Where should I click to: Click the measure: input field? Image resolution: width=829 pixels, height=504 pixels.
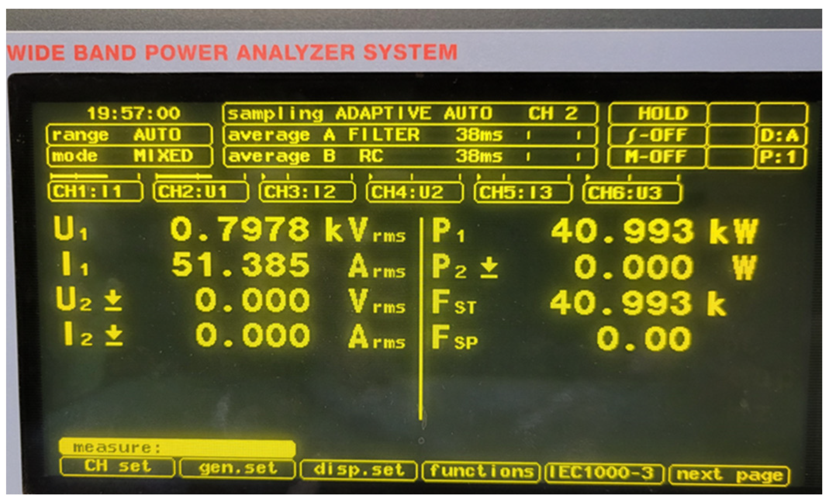tap(177, 447)
